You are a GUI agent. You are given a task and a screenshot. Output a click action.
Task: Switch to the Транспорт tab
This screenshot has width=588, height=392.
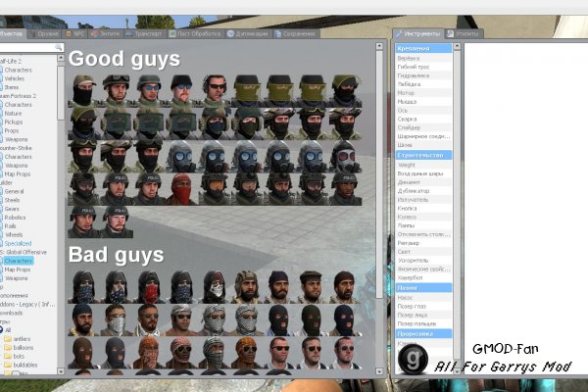tap(144, 33)
